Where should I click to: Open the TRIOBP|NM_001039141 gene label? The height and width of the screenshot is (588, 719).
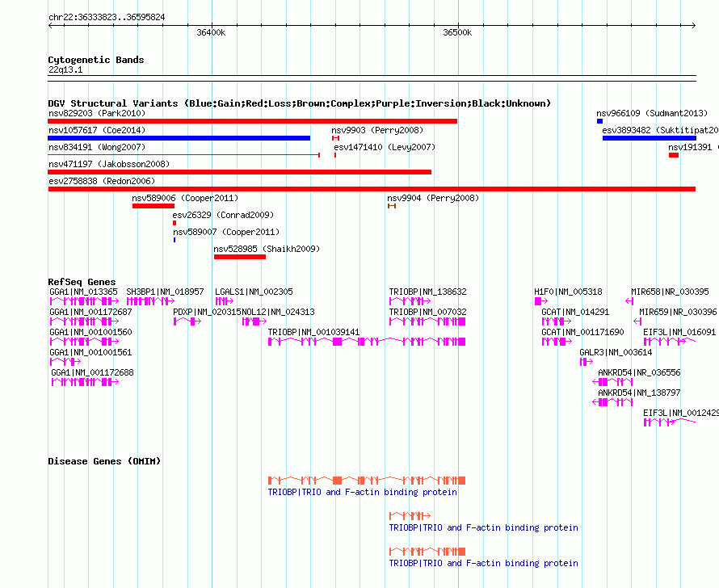[313, 332]
